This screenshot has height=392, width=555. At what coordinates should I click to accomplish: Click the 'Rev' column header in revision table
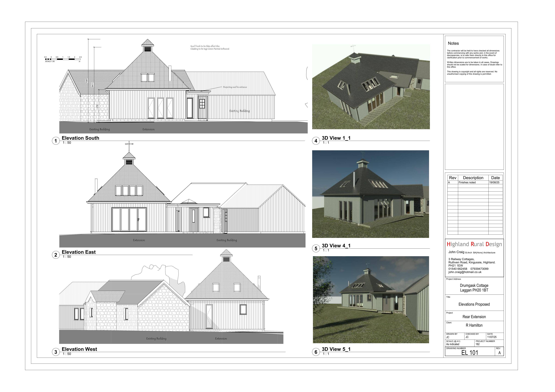coord(453,178)
